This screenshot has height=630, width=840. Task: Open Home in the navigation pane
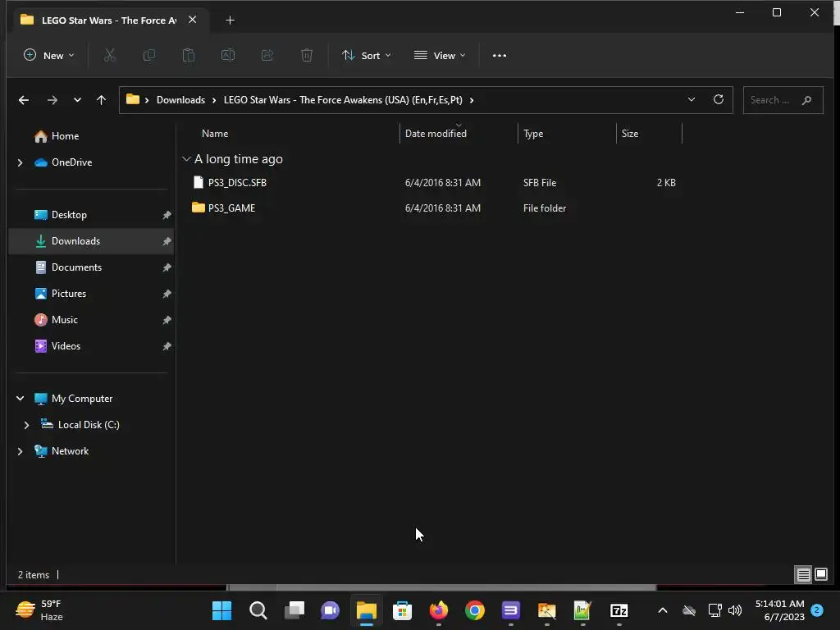pos(65,136)
